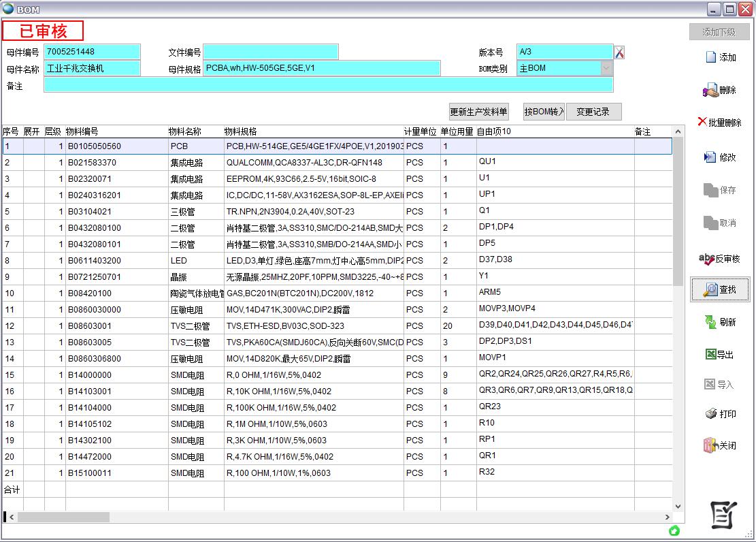
Task: Click the 母件编号 input field
Action: coord(92,52)
